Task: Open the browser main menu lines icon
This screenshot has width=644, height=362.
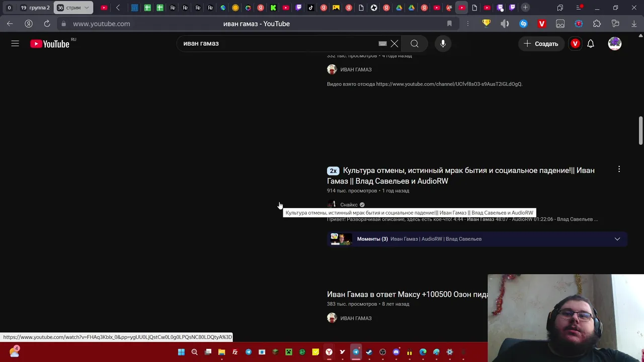Action: pos(579,8)
